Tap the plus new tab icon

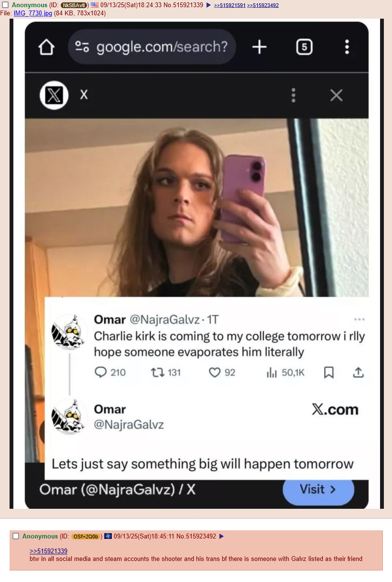259,47
